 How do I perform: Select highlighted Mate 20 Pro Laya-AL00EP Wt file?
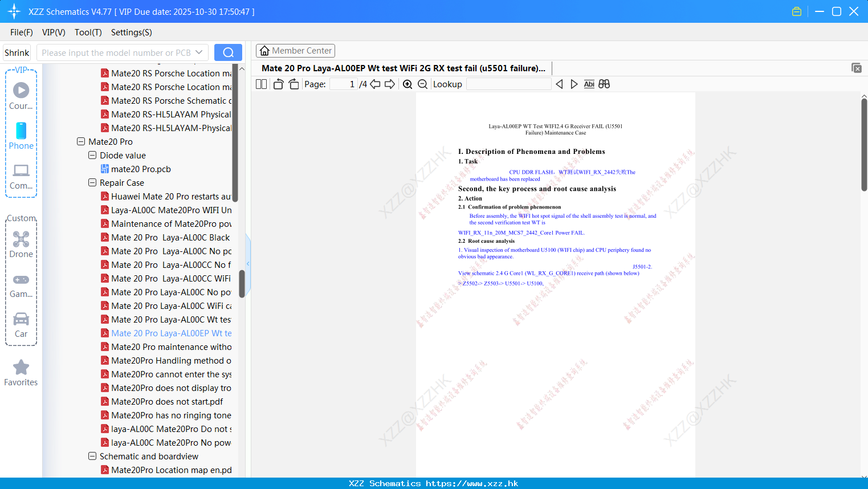pyautogui.click(x=166, y=333)
